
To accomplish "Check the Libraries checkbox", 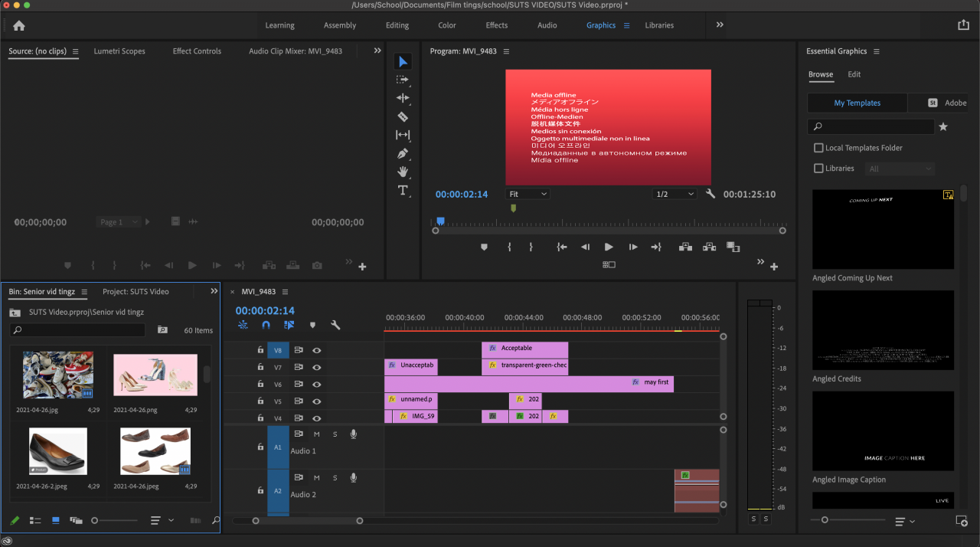I will tap(818, 169).
